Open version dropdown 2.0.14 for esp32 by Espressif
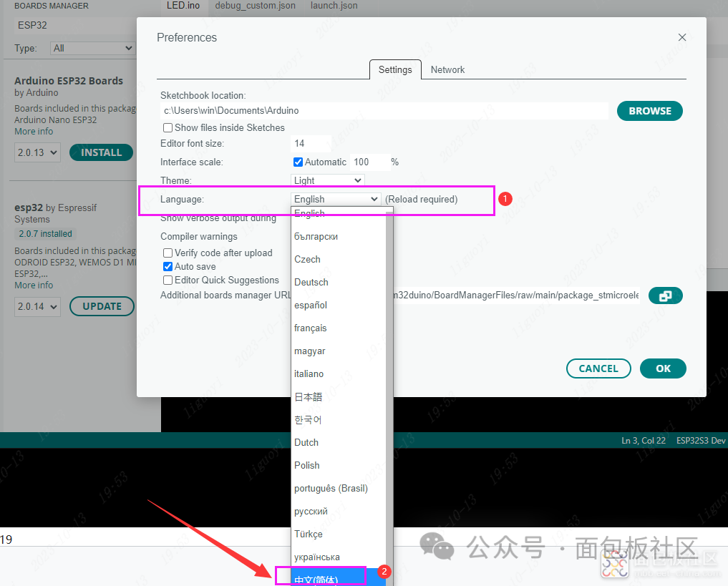This screenshot has height=586, width=728. click(37, 307)
